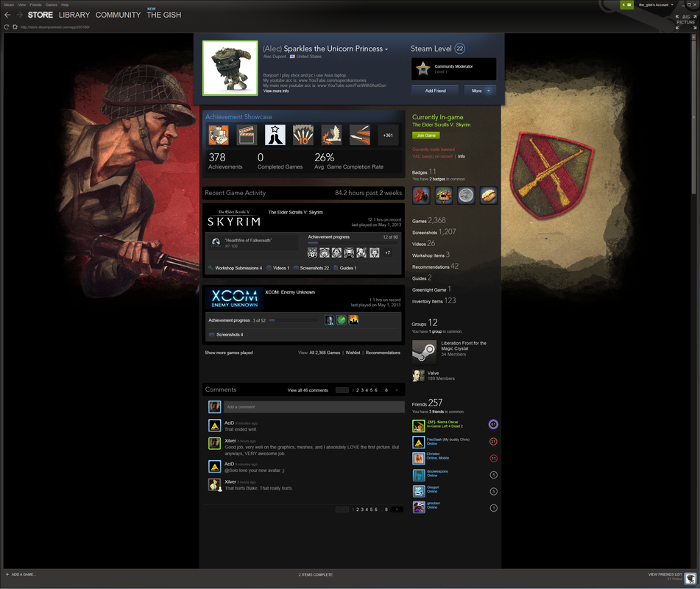Click the Steam Level 22 circle badge
This screenshot has height=589, width=700.
pyautogui.click(x=460, y=49)
